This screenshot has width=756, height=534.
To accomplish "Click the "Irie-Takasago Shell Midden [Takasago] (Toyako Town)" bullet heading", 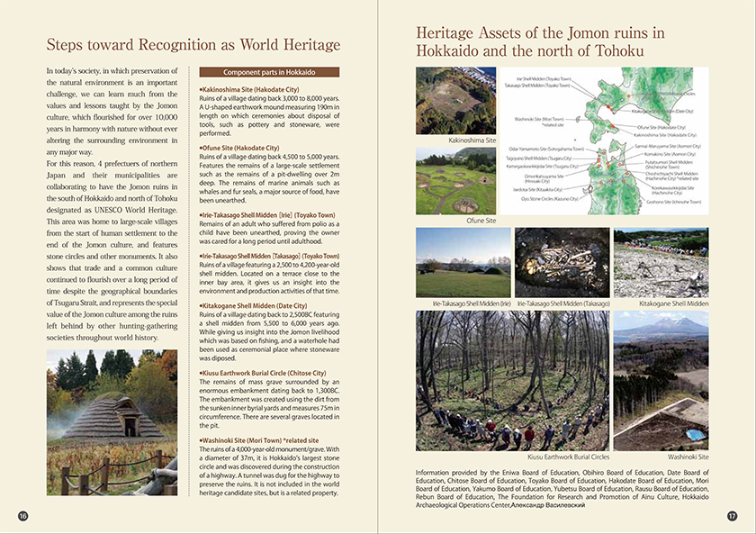I will [269, 256].
